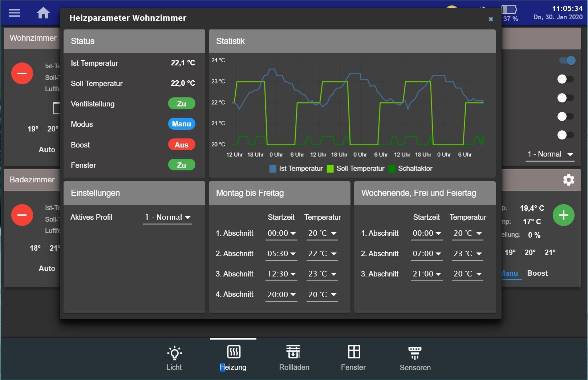Image resolution: width=588 pixels, height=380 pixels.
Task: Open Rollläden shutter icon
Action: point(294,358)
